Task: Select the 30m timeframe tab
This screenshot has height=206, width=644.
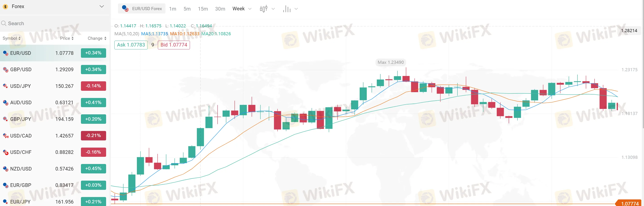Action: (x=220, y=9)
